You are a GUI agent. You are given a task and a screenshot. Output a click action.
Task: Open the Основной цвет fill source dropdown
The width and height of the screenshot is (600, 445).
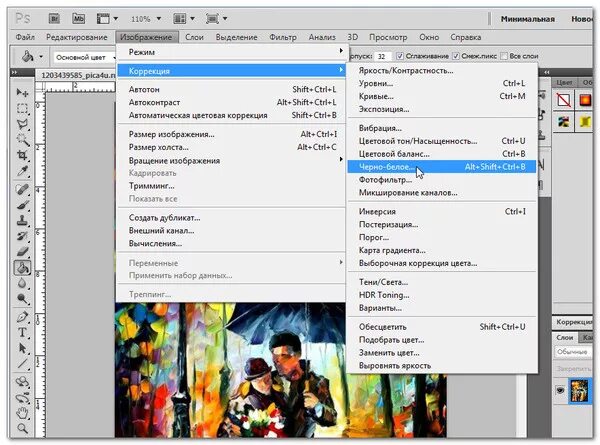coord(85,57)
